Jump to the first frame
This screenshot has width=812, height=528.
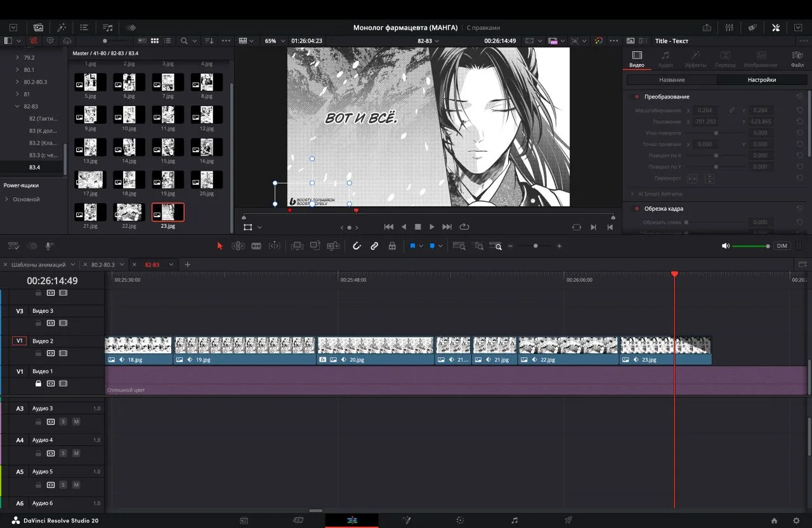389,227
